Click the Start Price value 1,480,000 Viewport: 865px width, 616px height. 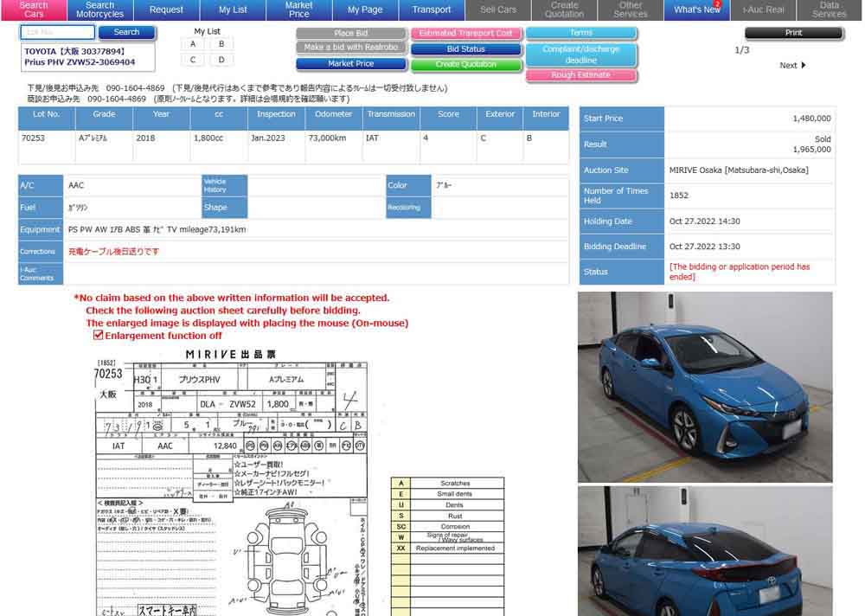[811, 119]
